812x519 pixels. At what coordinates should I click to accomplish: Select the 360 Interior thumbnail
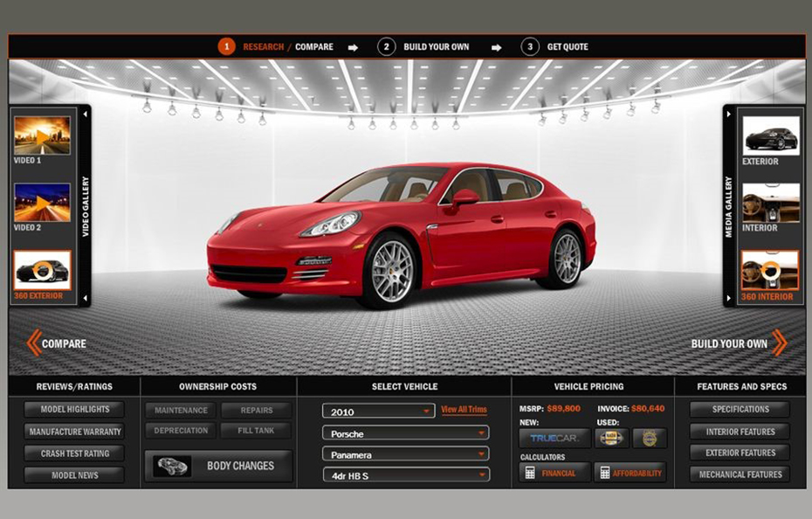click(x=770, y=270)
